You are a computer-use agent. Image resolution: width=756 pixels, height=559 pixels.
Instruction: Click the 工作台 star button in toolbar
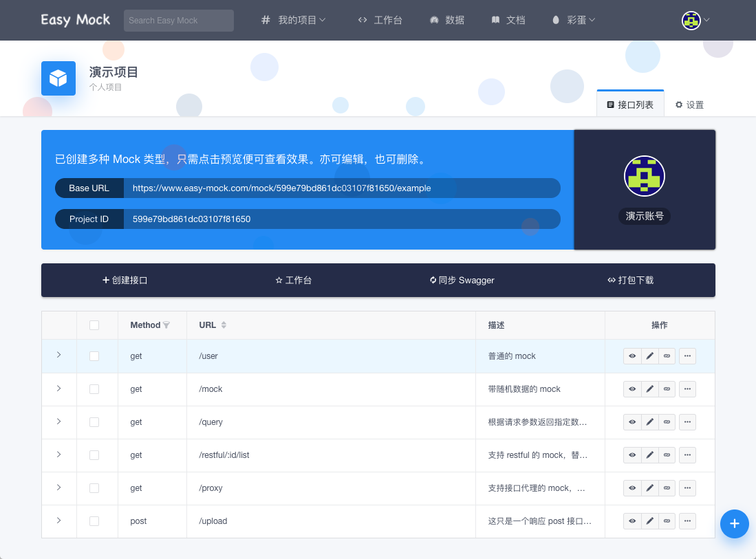coord(293,280)
